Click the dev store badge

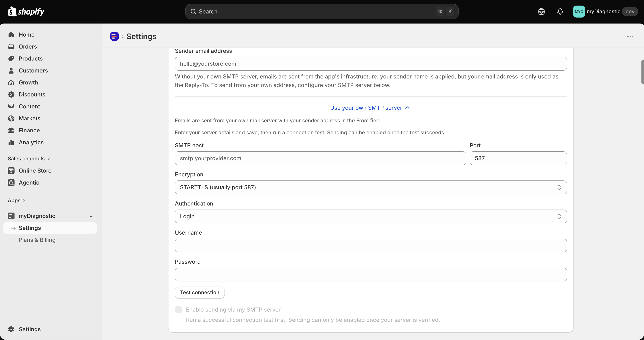pos(630,12)
